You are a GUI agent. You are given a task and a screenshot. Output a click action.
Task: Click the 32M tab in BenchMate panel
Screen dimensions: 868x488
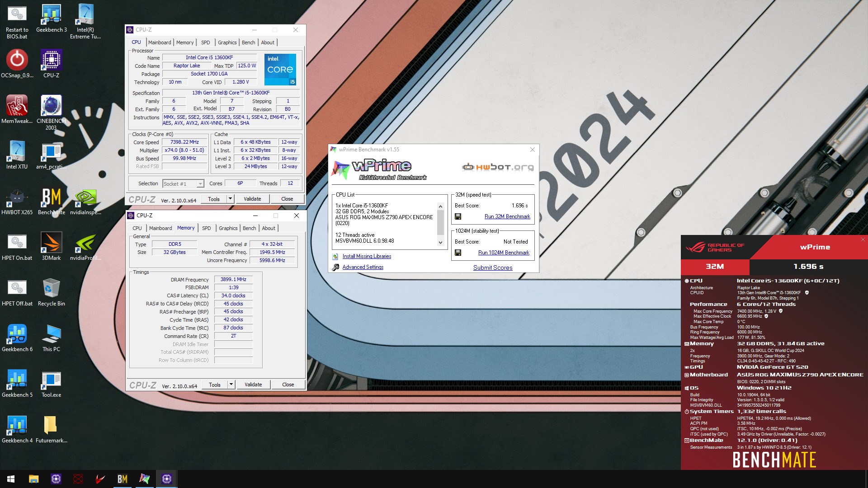[715, 267]
